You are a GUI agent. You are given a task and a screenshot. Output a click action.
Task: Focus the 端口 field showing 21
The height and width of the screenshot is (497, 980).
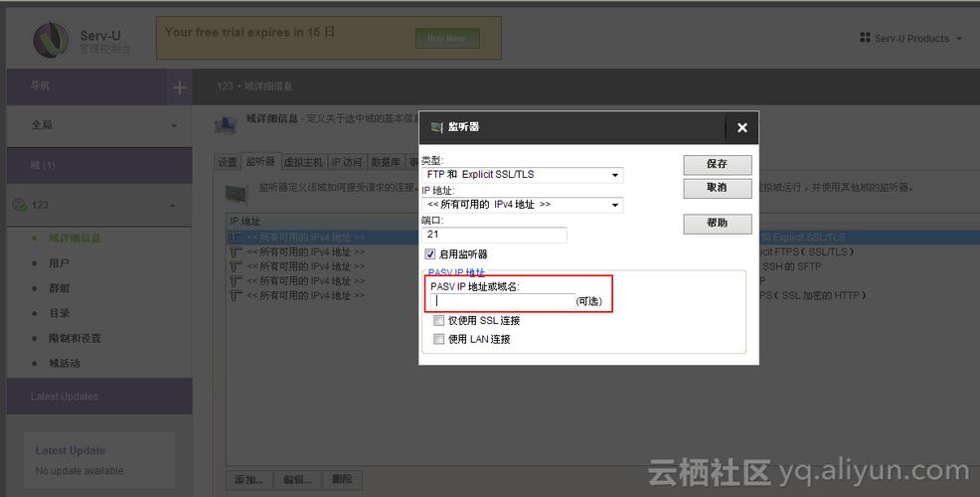coord(494,235)
